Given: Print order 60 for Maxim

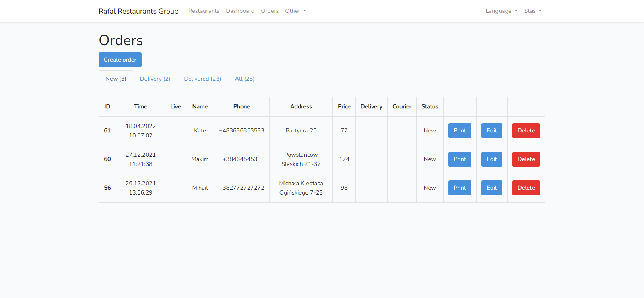Looking at the screenshot, I should click(460, 159).
